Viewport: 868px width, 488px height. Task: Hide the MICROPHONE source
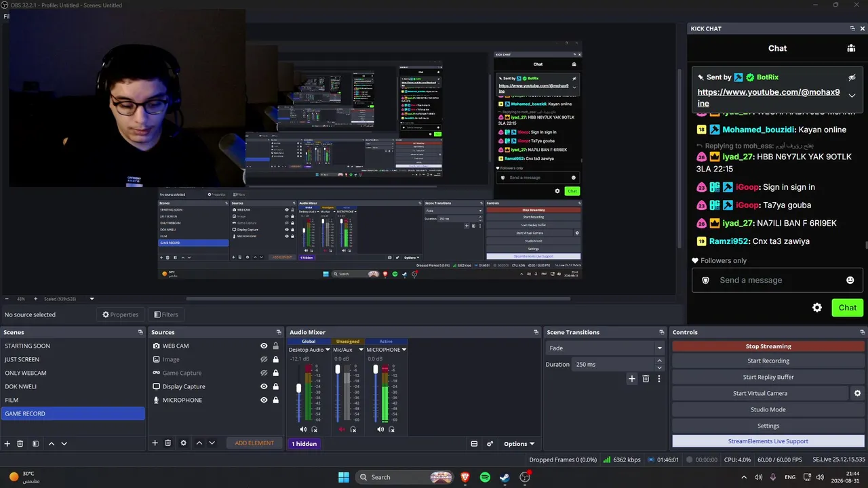tap(264, 400)
